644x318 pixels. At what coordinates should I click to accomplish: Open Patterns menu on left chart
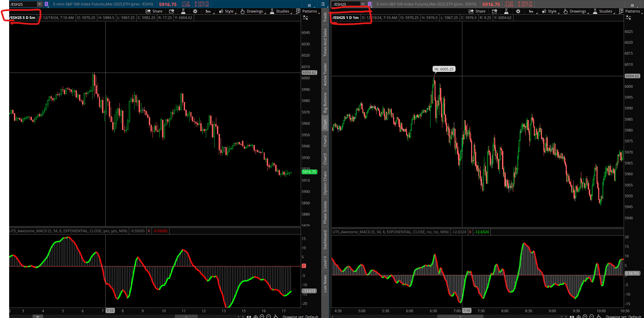307,11
